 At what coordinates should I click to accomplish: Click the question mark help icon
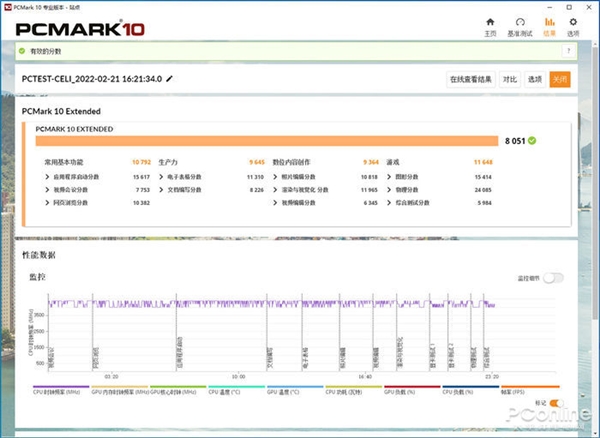(x=569, y=51)
